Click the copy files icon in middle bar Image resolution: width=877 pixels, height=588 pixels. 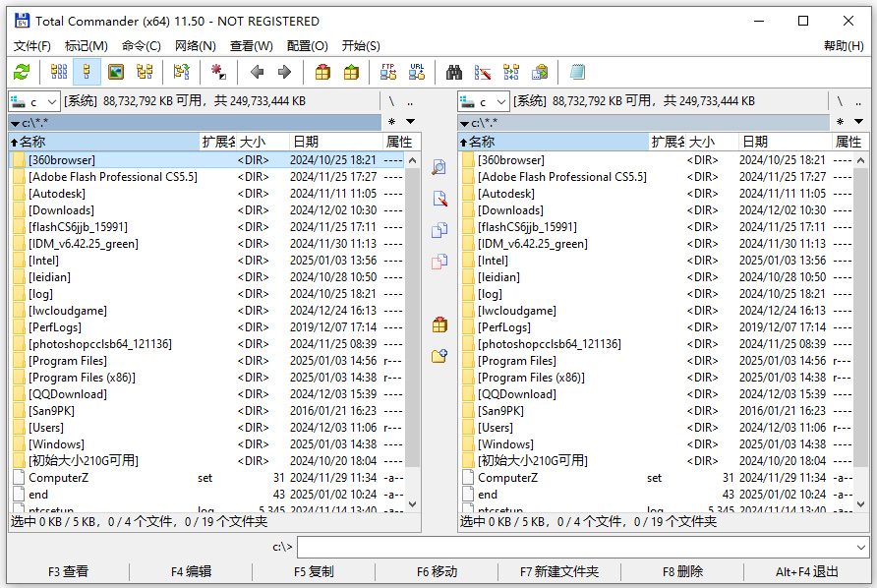[439, 230]
